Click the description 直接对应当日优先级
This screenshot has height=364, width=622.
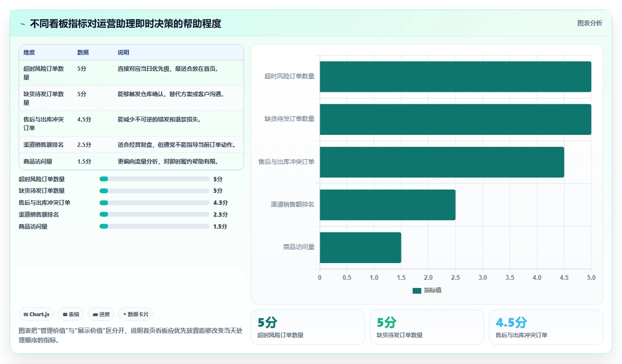168,68
